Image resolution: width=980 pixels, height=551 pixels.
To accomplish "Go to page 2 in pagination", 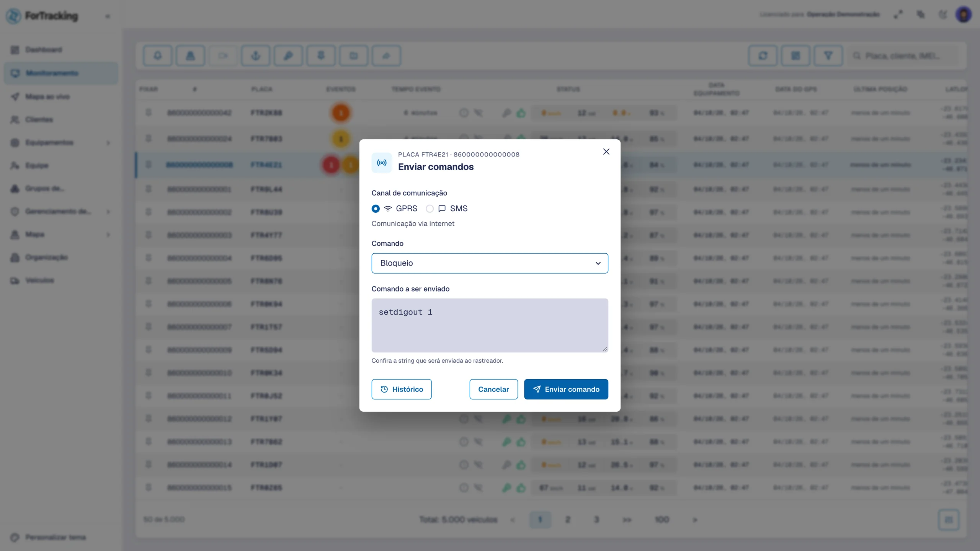I will click(x=568, y=520).
